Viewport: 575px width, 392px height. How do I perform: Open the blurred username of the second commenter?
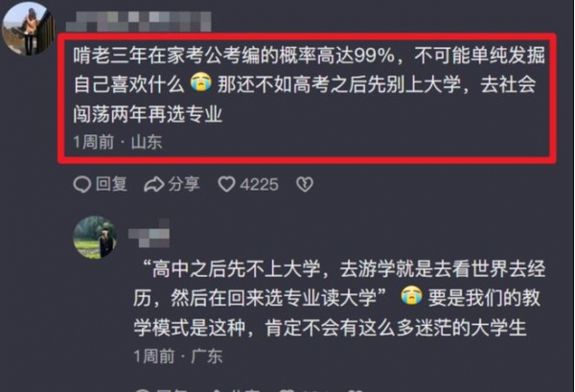[149, 233]
